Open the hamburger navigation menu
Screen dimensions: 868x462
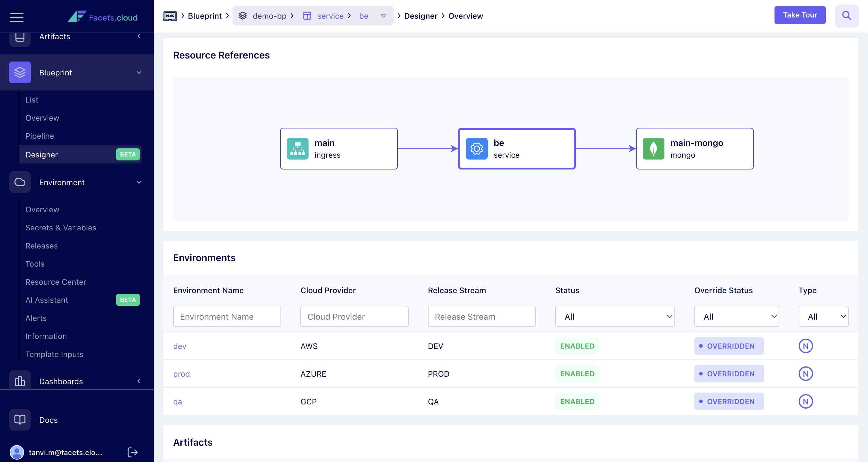coord(17,17)
